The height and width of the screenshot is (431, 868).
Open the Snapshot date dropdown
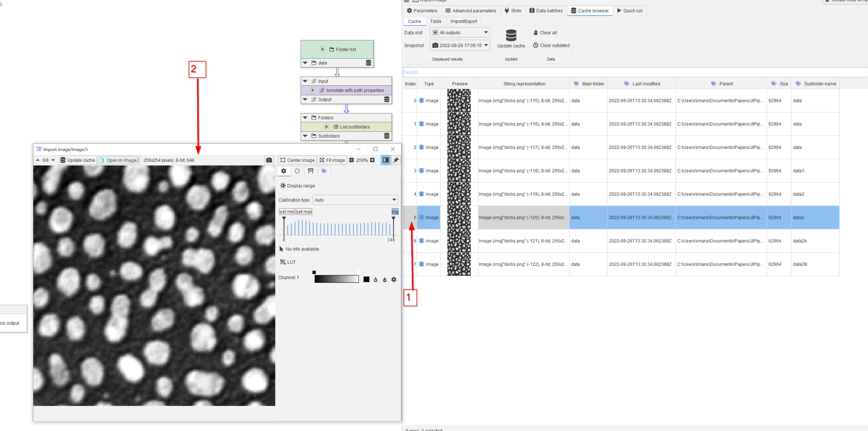(x=460, y=45)
